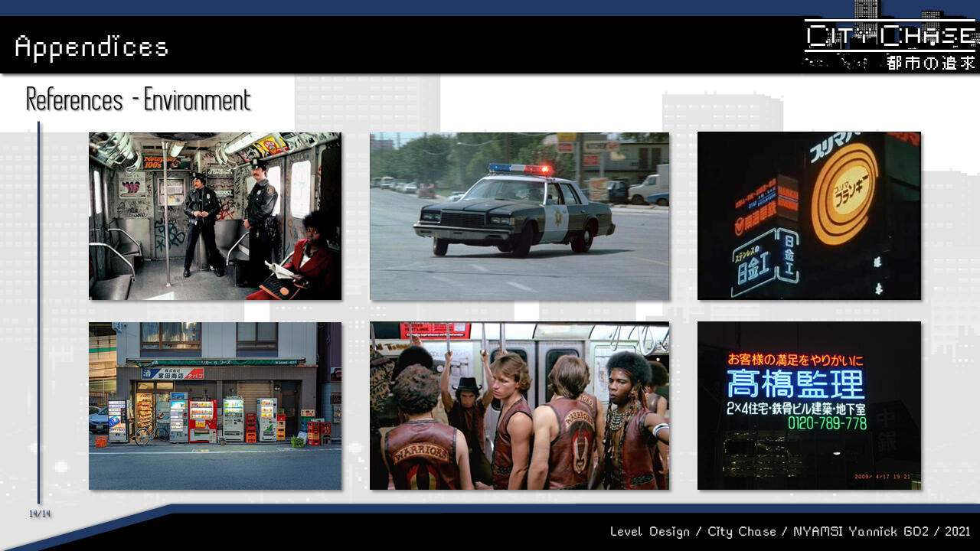Click the orange date stamp in night photo
The height and width of the screenshot is (551, 980).
coord(882,477)
